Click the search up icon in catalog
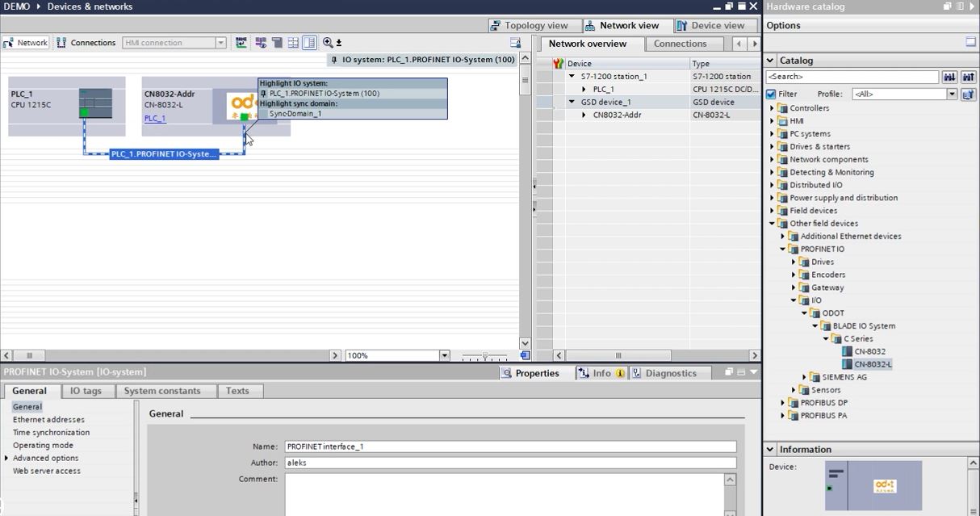980x516 pixels. click(968, 77)
